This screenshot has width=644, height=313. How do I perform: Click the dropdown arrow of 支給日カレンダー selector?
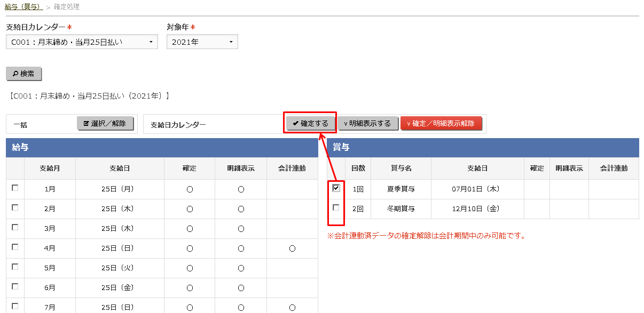151,42
